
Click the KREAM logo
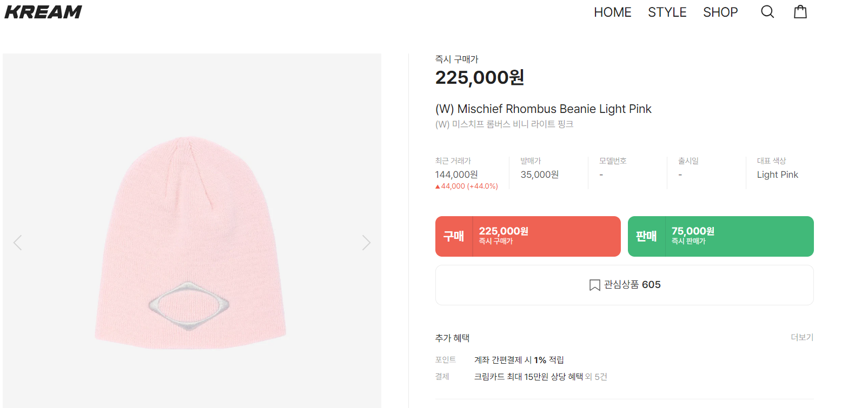pyautogui.click(x=43, y=12)
